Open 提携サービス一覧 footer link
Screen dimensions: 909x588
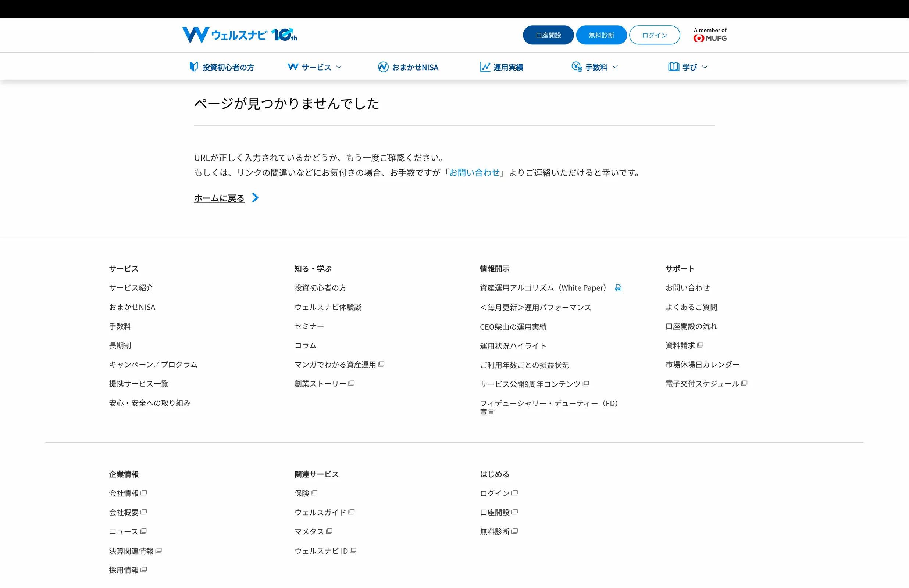coord(139,384)
